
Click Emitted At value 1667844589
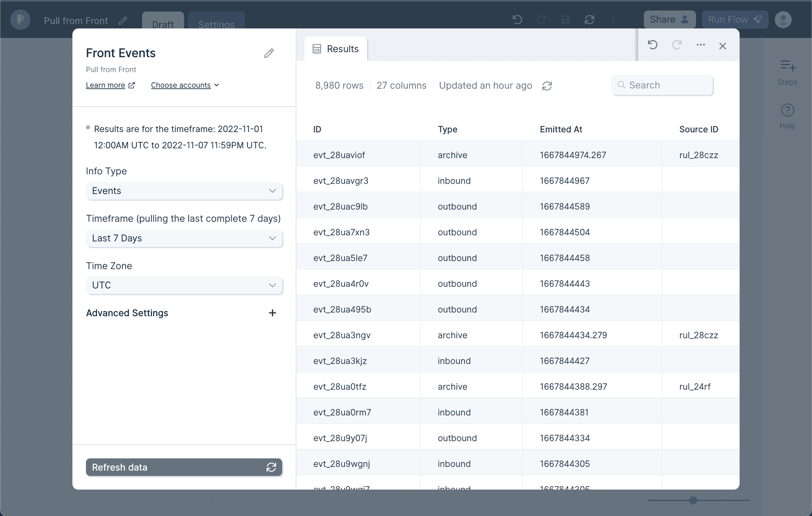565,207
